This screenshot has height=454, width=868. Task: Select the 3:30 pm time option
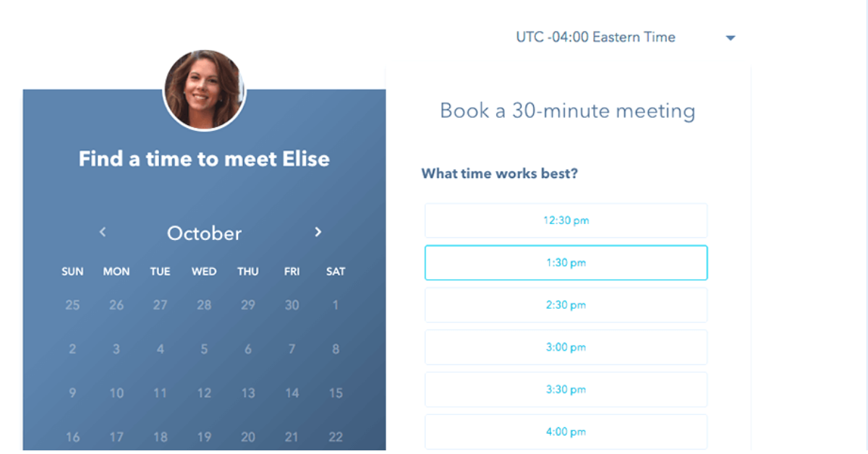(566, 390)
